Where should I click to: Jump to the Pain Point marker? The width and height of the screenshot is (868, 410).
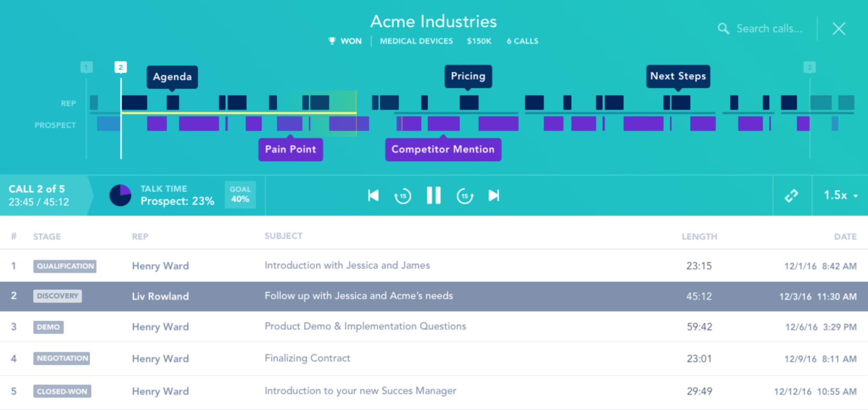[x=291, y=150]
